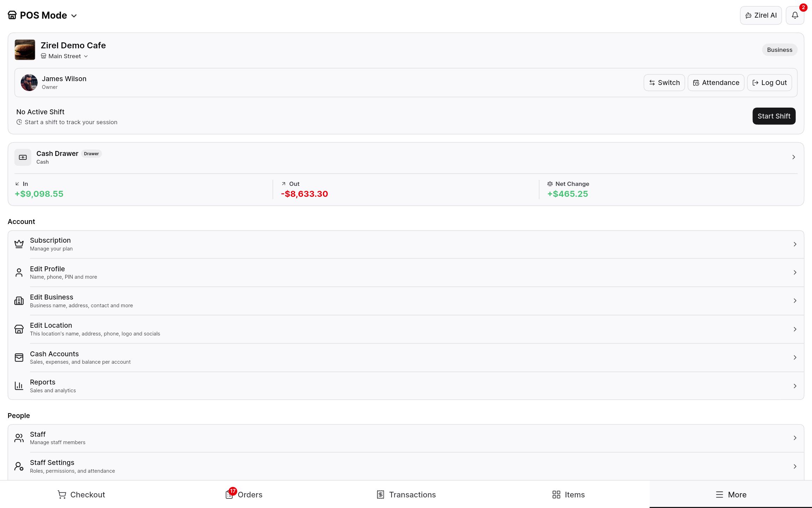Open Attendance
The width and height of the screenshot is (812, 508).
[x=716, y=83]
